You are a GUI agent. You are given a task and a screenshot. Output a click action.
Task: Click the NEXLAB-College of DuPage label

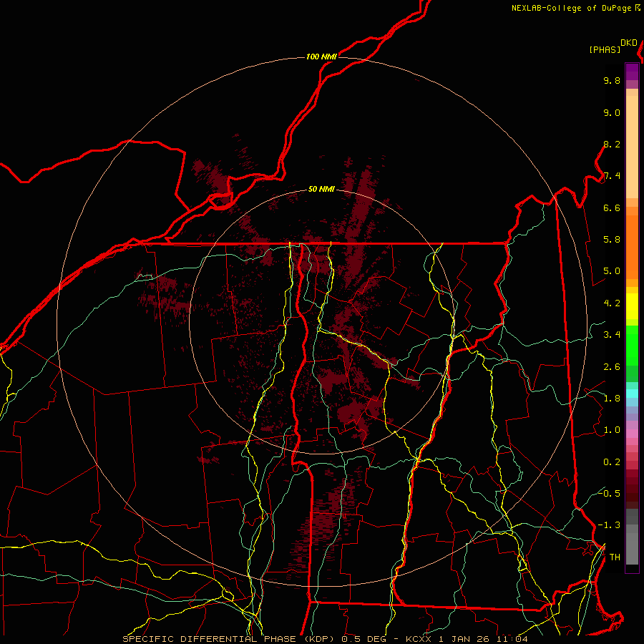click(572, 8)
